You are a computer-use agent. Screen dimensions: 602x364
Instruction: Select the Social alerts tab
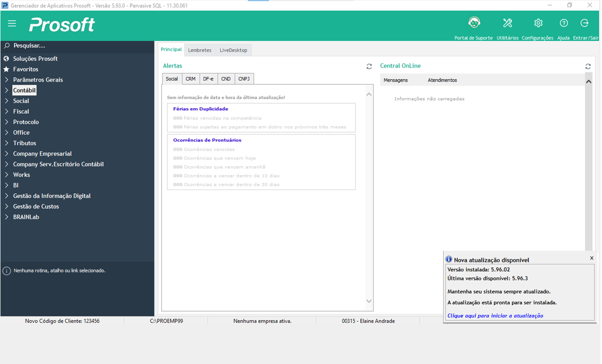172,79
